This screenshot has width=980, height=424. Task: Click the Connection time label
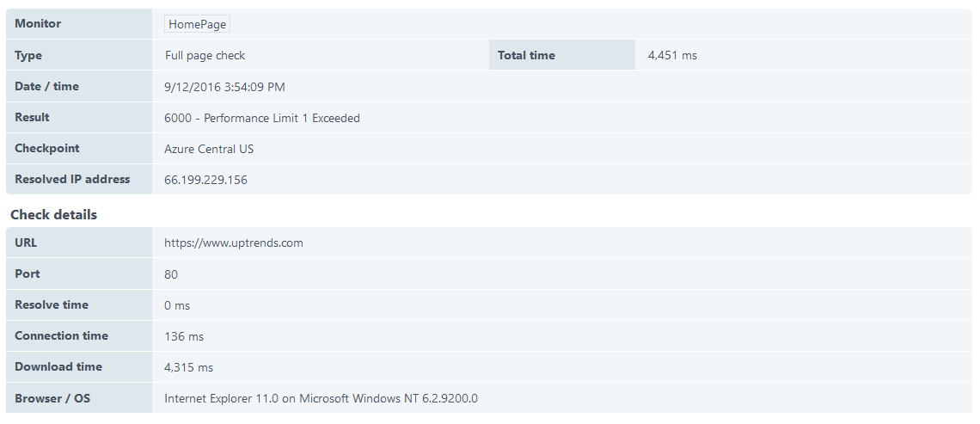[61, 335]
